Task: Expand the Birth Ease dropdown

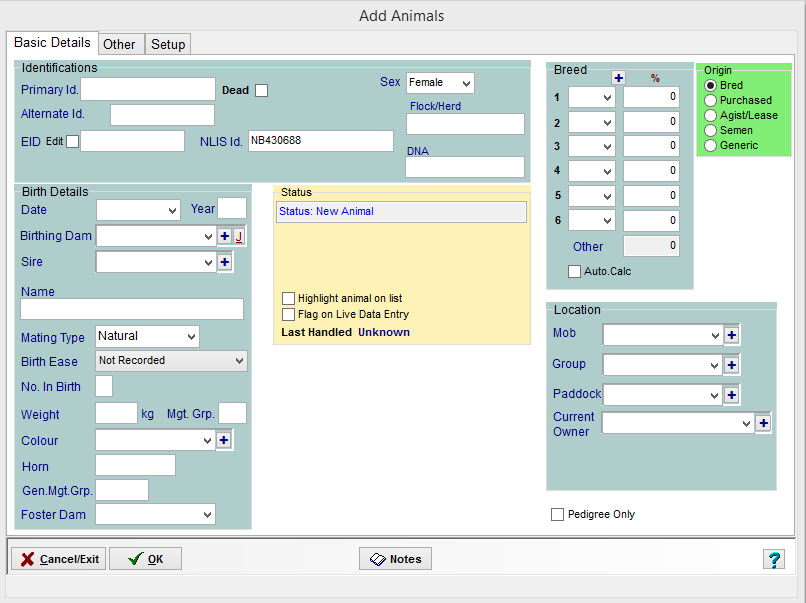Action: point(239,361)
